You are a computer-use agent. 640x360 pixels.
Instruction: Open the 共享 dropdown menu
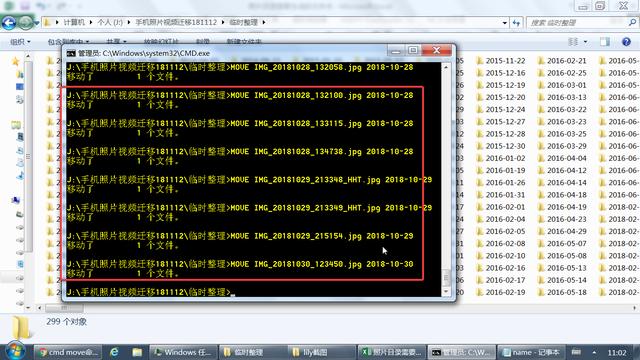pos(116,42)
